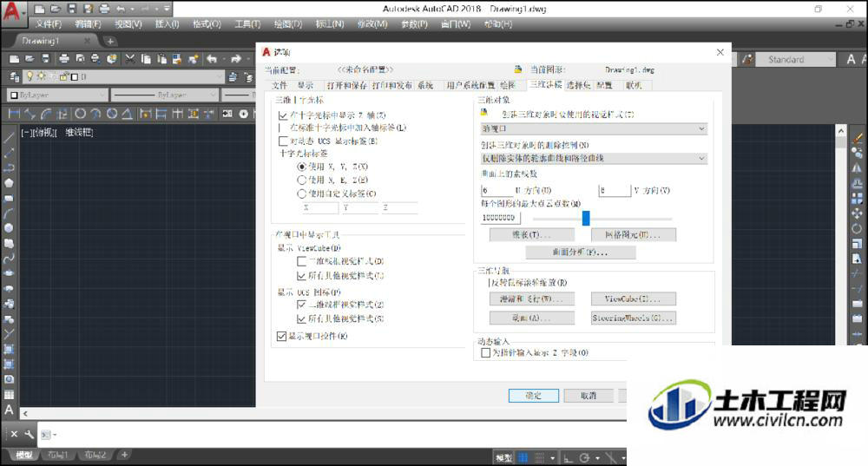Select 'Use custom labels' radio button
Image resolution: width=868 pixels, height=466 pixels.
[x=302, y=194]
